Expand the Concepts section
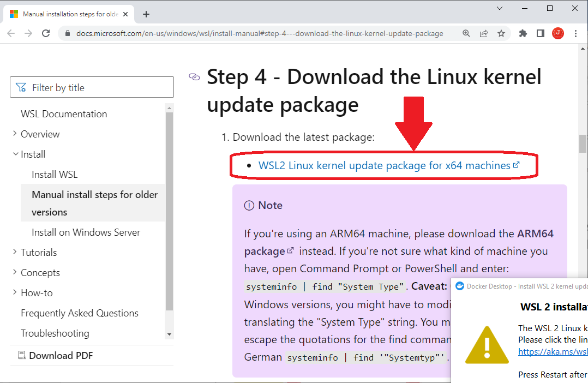588x383 pixels. 15,272
